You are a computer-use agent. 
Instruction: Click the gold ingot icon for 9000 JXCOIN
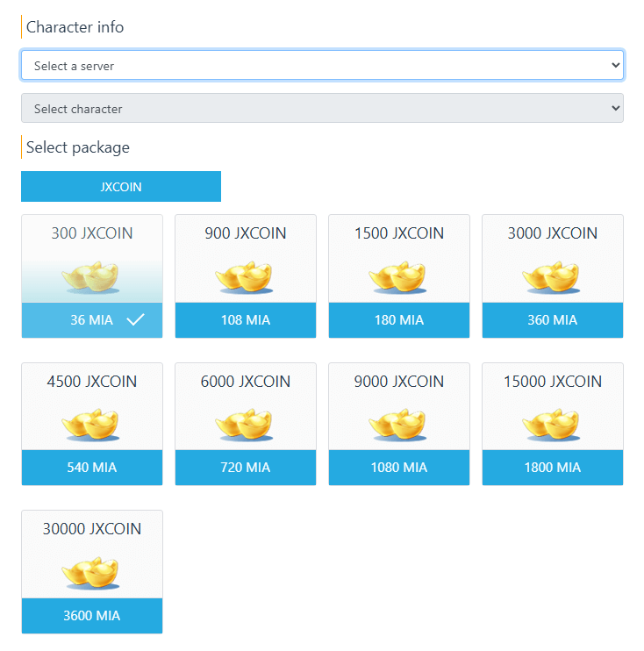pos(398,426)
